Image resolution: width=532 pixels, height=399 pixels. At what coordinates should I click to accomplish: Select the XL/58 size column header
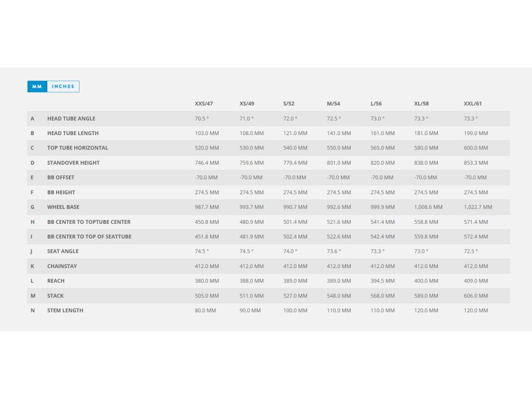(421, 103)
